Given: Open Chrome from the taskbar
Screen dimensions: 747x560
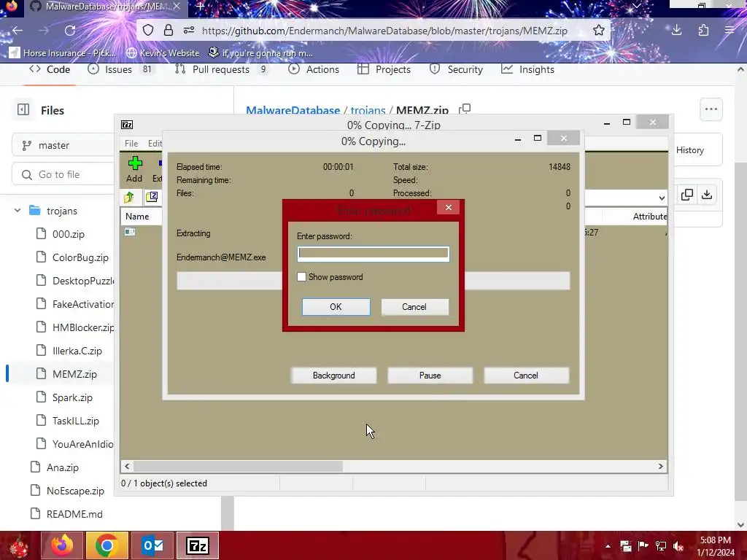Looking at the screenshot, I should (x=107, y=545).
